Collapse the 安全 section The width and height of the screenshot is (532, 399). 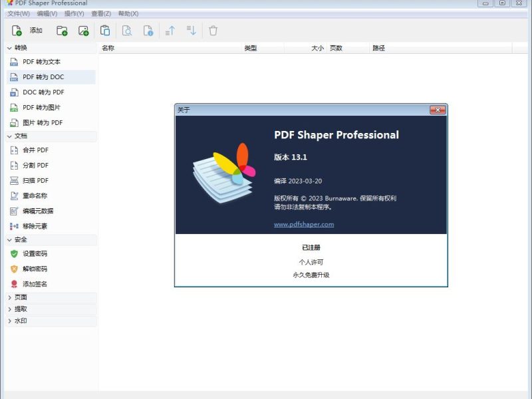coord(9,240)
